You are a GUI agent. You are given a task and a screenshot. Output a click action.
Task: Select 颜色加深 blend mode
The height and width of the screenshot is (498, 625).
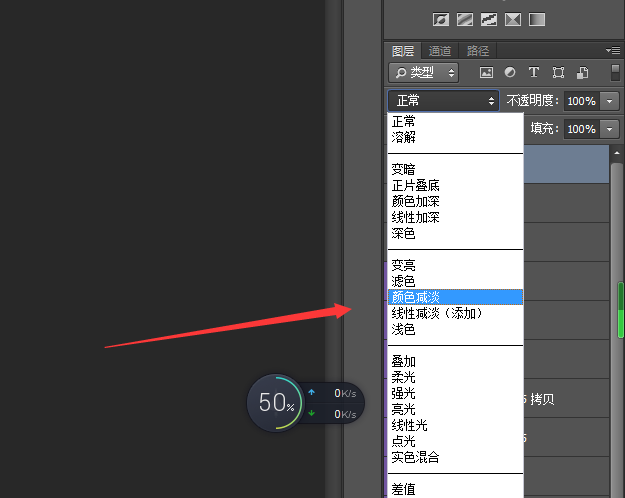(x=455, y=201)
